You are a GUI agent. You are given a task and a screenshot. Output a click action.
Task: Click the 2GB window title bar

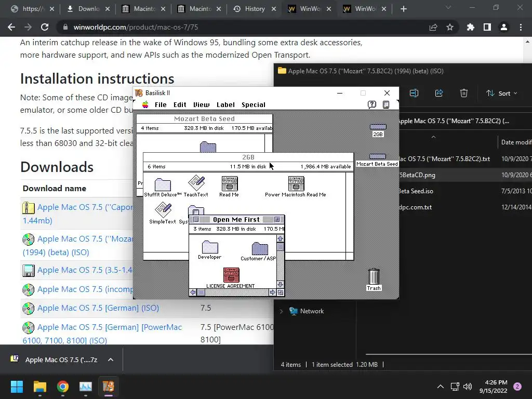click(x=248, y=157)
